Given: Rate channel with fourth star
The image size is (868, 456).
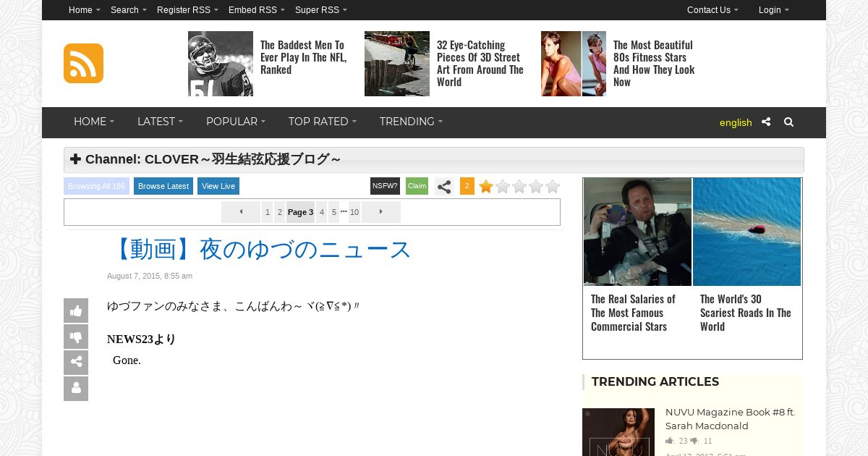Looking at the screenshot, I should point(536,187).
